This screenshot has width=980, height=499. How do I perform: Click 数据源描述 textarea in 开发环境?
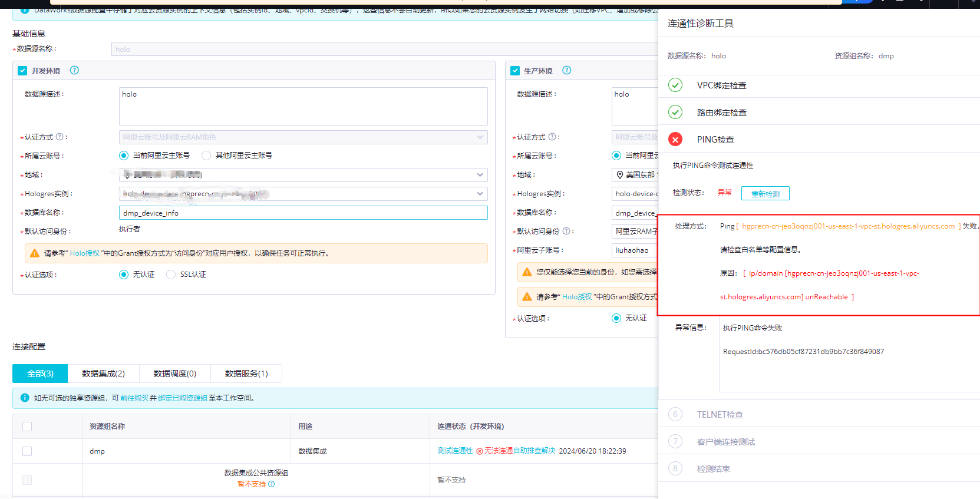(x=303, y=106)
